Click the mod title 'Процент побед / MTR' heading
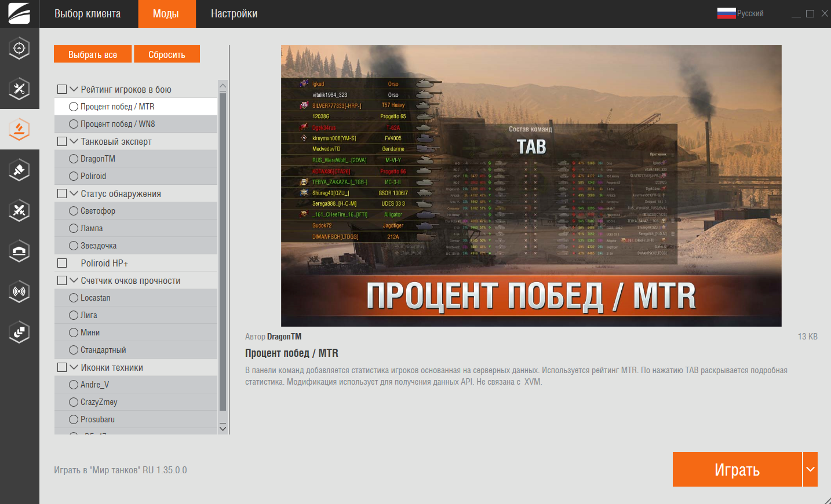The width and height of the screenshot is (831, 504). coord(291,353)
